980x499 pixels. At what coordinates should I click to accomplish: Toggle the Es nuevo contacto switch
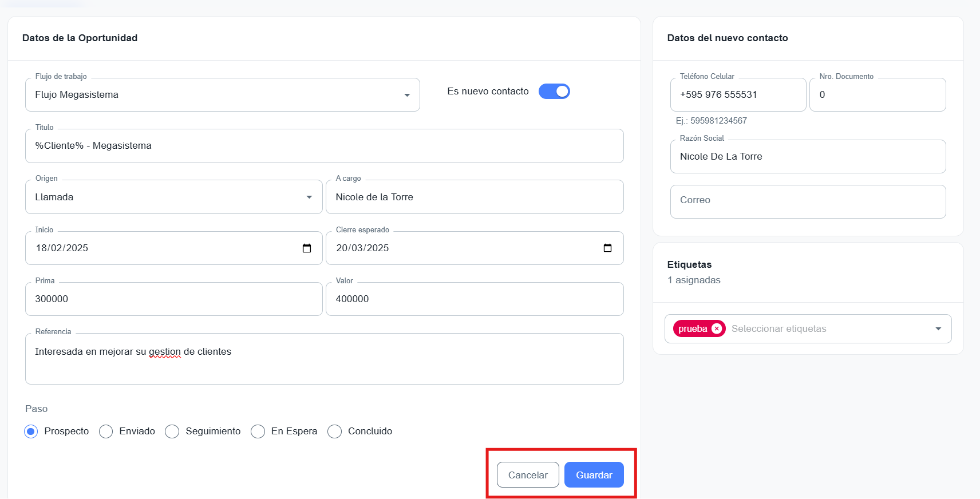point(554,92)
